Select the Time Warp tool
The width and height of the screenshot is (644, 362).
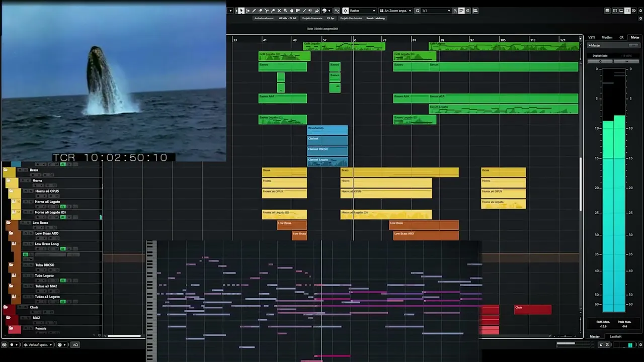pos(298,11)
